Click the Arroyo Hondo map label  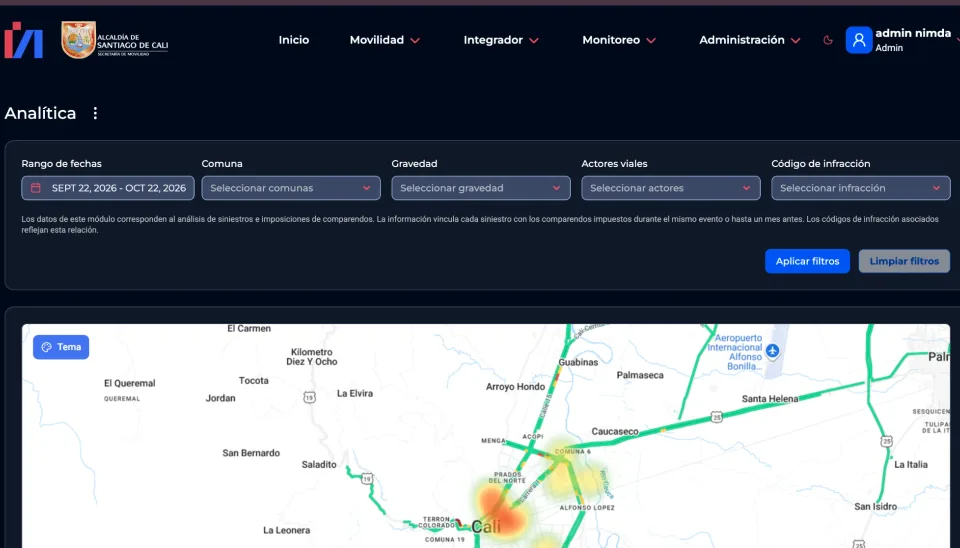point(515,387)
